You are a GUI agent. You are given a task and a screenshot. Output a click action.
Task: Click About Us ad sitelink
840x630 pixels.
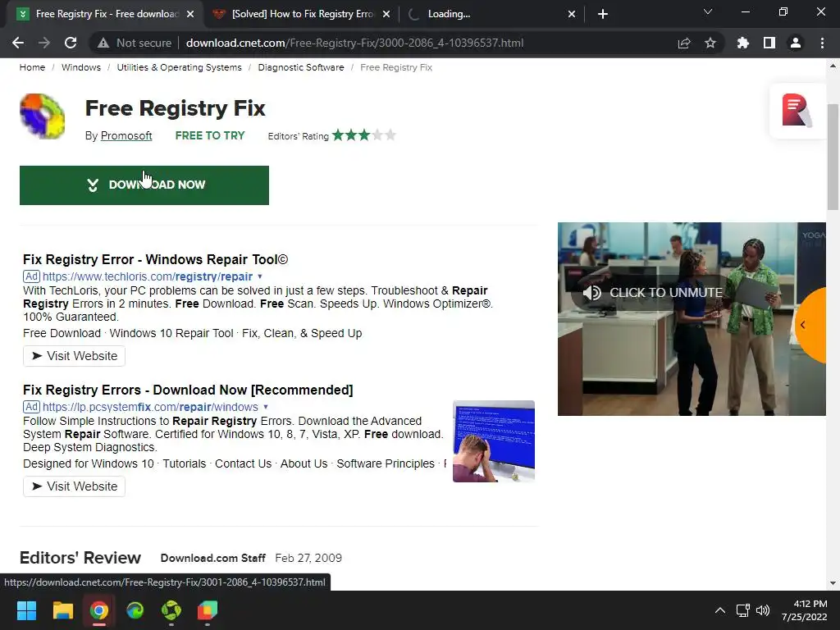click(304, 464)
